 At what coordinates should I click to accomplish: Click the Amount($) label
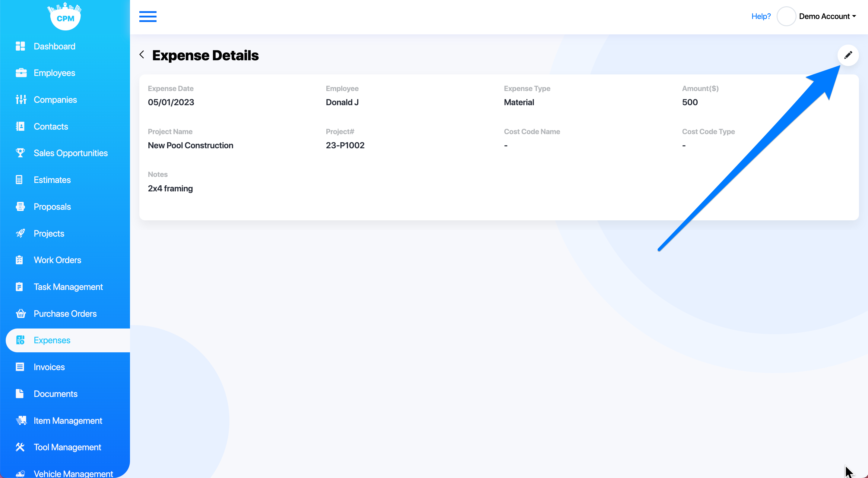tap(700, 89)
